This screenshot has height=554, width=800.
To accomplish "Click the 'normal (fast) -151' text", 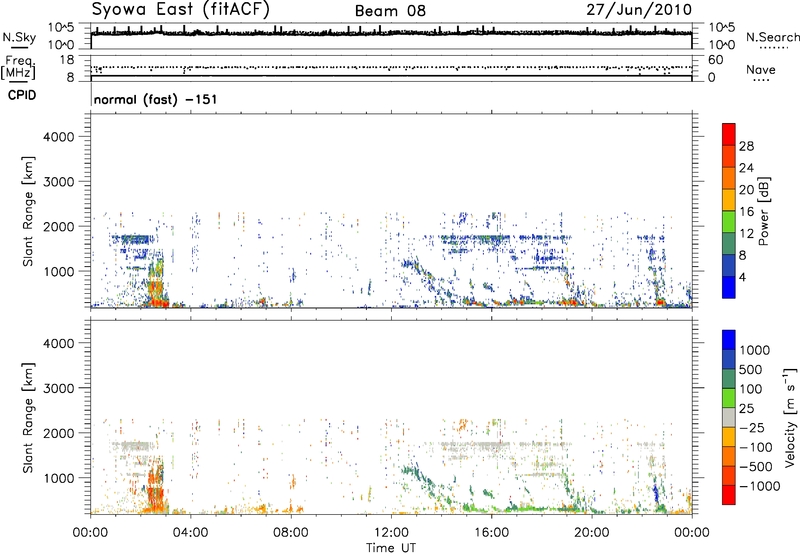I will coord(156,99).
